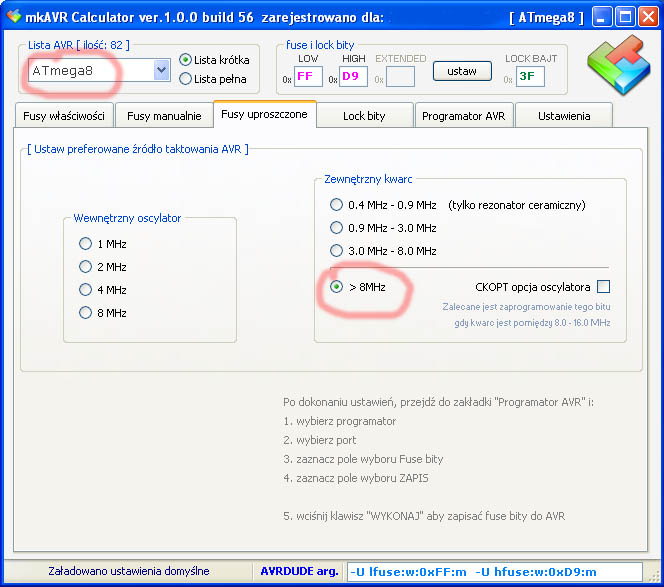This screenshot has width=664, height=587.
Task: Click the CKOPT recommendation hint text
Action: 526,315
